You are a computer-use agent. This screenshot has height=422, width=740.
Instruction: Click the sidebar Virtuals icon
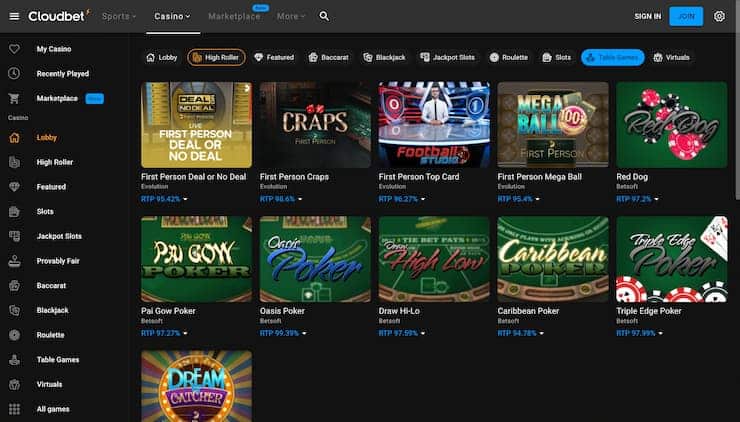pyautogui.click(x=14, y=384)
